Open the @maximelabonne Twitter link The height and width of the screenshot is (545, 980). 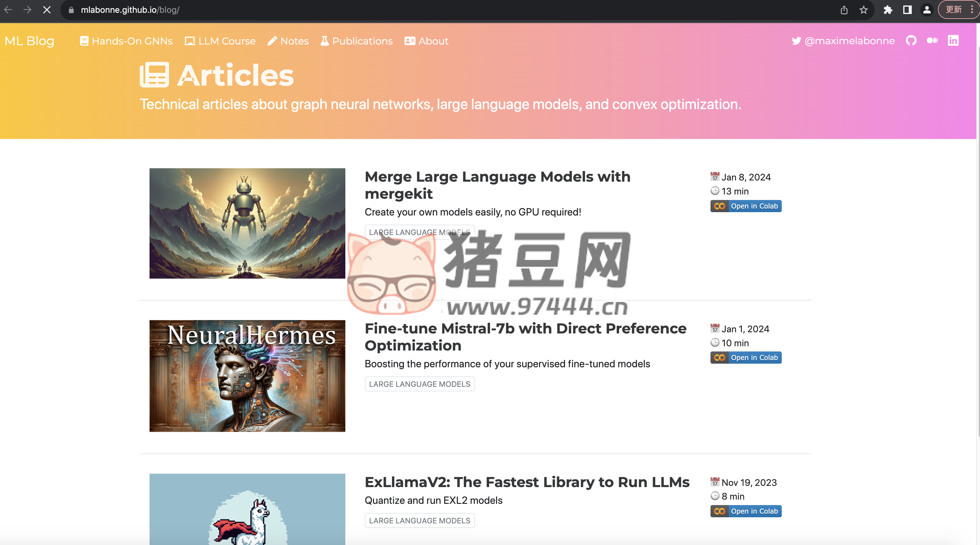click(x=843, y=41)
